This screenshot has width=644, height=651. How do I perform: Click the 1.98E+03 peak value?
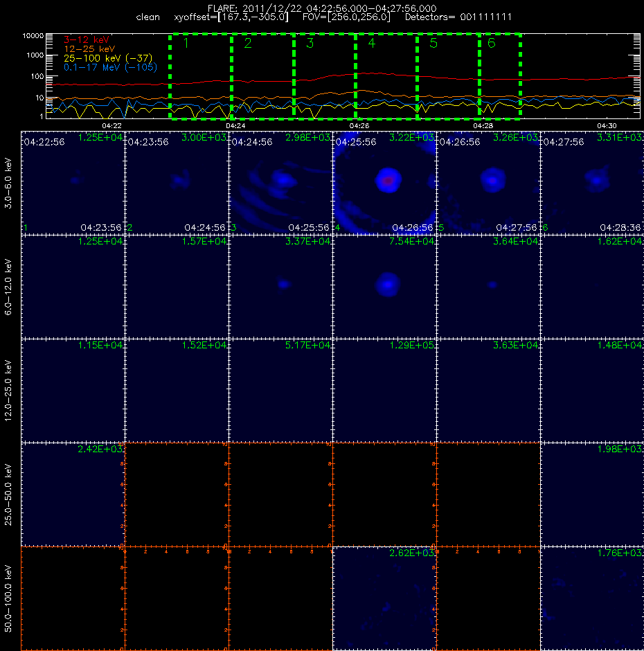click(x=619, y=449)
